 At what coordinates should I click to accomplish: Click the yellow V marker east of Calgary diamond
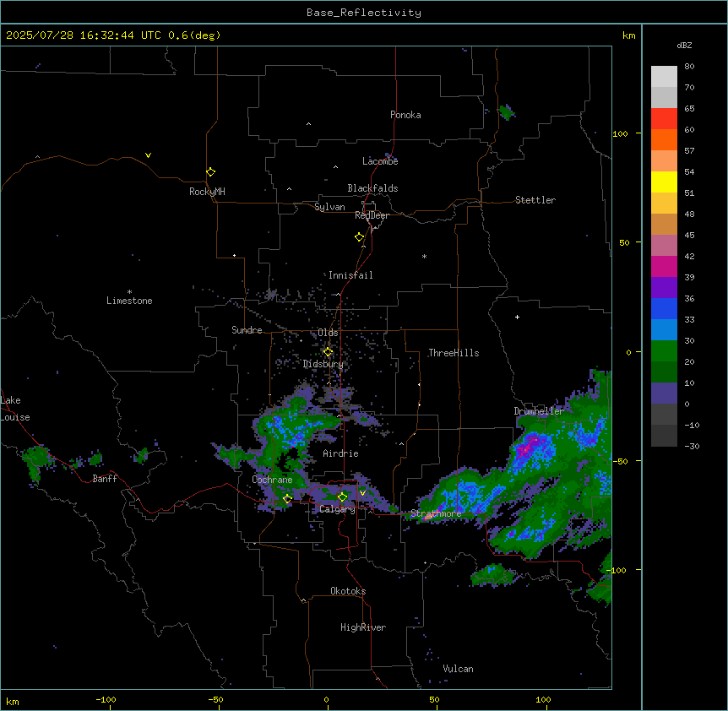click(362, 493)
